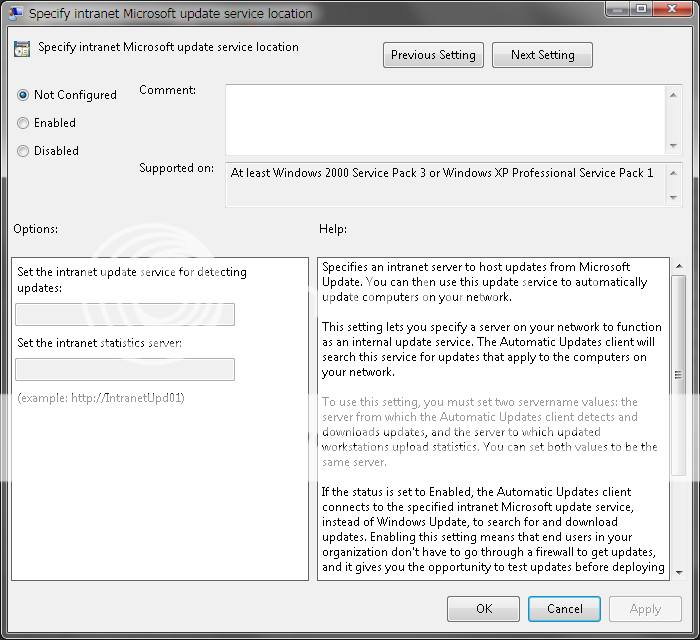The height and width of the screenshot is (640, 700).
Task: Click the Help paragraph starting 'Specifies an intranet server'
Action: tap(484, 282)
